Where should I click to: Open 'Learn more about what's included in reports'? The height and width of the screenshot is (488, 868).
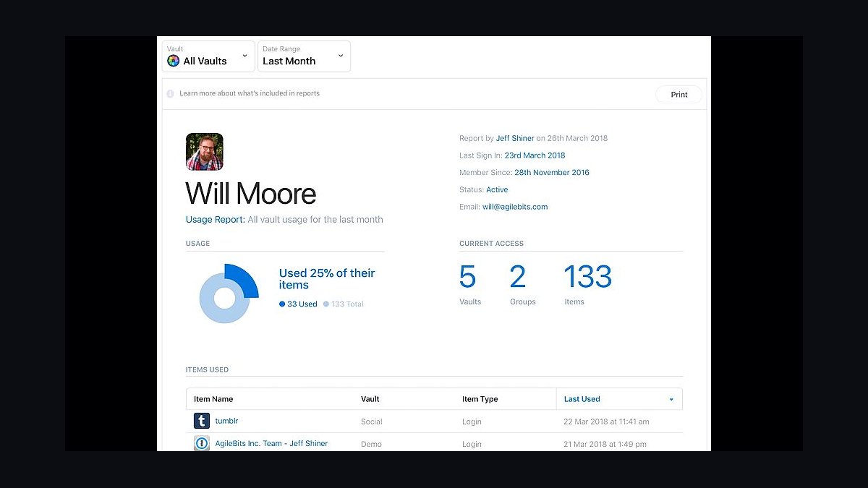(250, 94)
